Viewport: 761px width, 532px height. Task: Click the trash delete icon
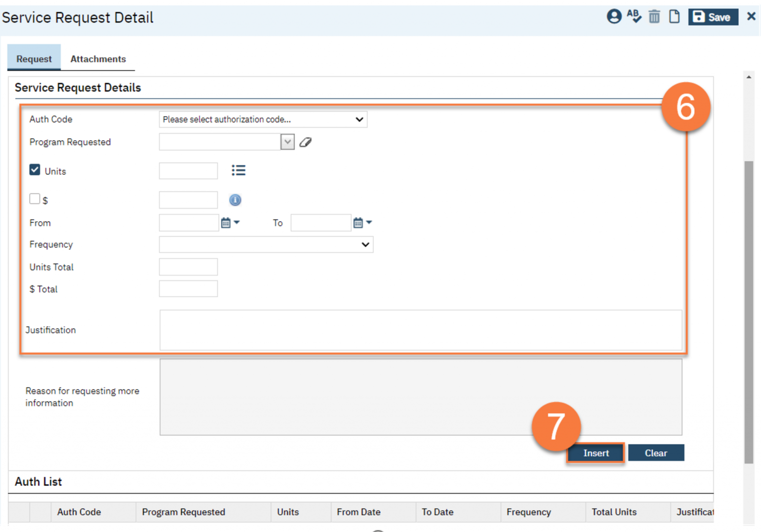[654, 17]
